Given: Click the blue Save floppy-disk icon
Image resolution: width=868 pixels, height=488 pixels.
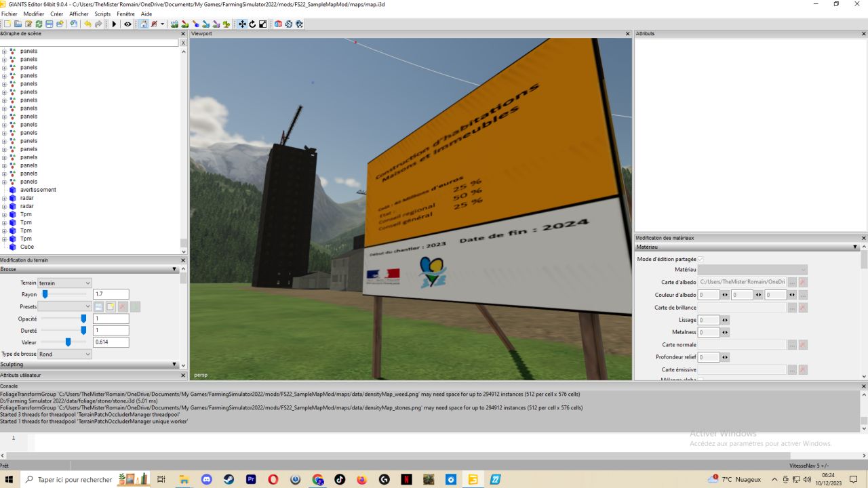Looking at the screenshot, I should (x=50, y=24).
